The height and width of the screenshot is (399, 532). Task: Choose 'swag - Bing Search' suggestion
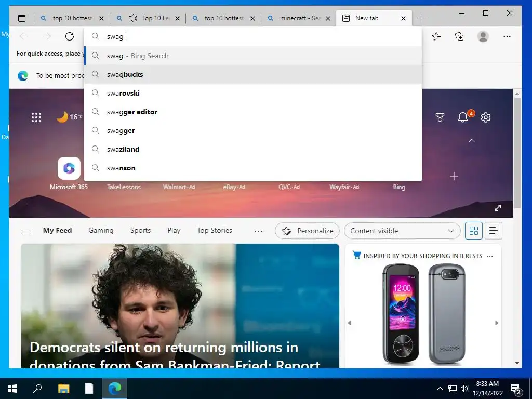tap(253, 56)
